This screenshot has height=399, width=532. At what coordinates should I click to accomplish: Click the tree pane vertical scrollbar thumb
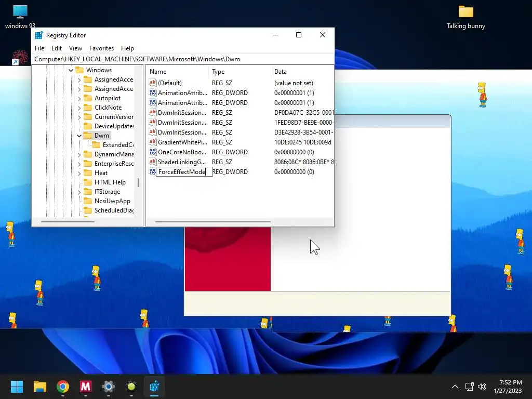[x=138, y=182]
